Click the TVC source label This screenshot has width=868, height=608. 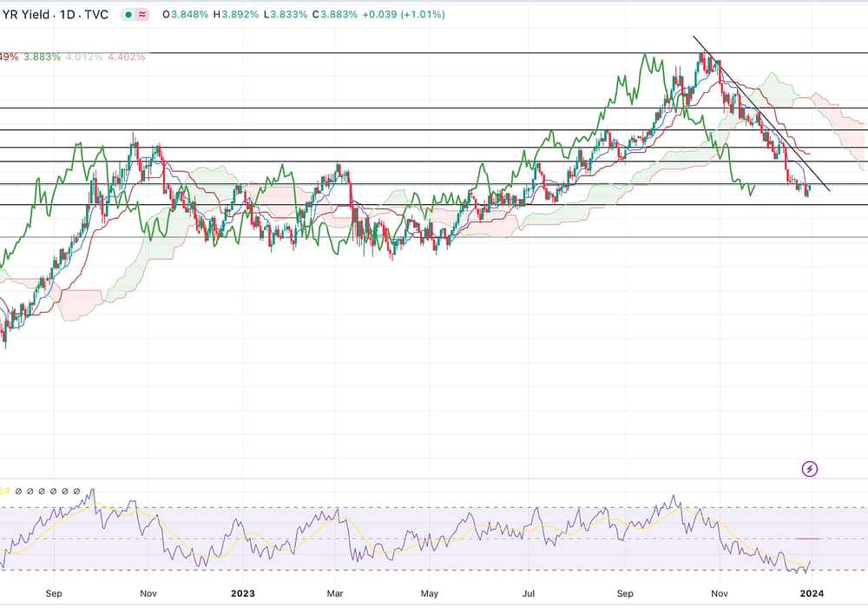point(96,15)
